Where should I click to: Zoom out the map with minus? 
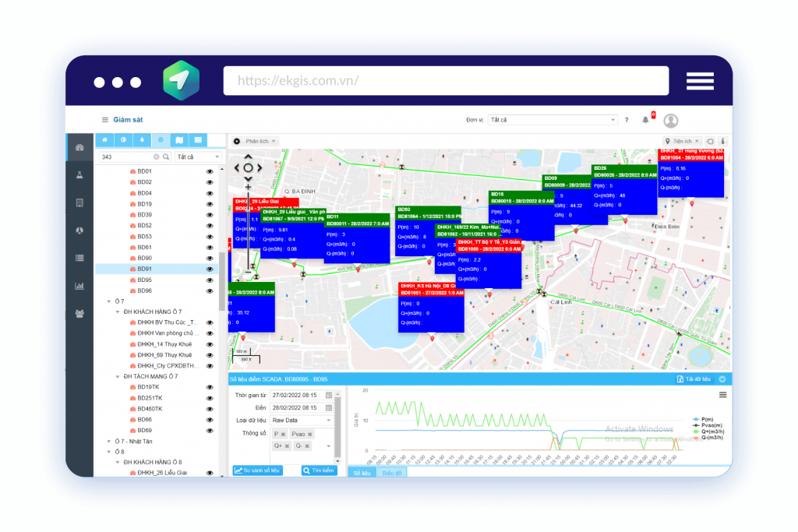click(x=248, y=272)
